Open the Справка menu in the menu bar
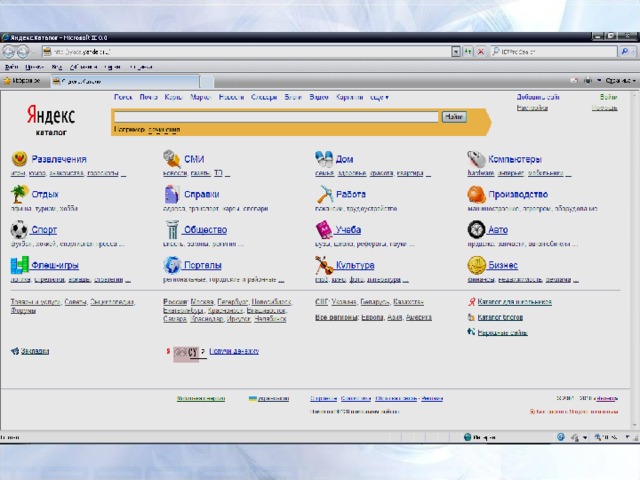This screenshot has width=640, height=480. [141, 67]
